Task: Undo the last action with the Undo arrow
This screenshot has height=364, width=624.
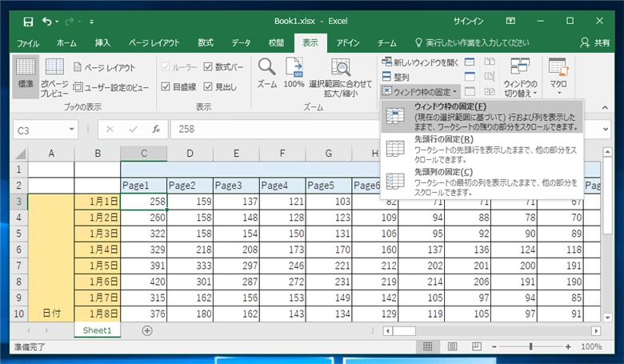Action: pos(47,22)
